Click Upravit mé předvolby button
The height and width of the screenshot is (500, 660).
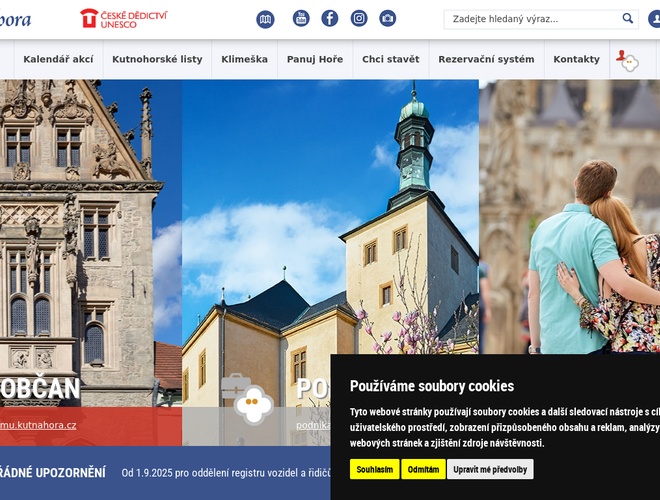[490, 469]
